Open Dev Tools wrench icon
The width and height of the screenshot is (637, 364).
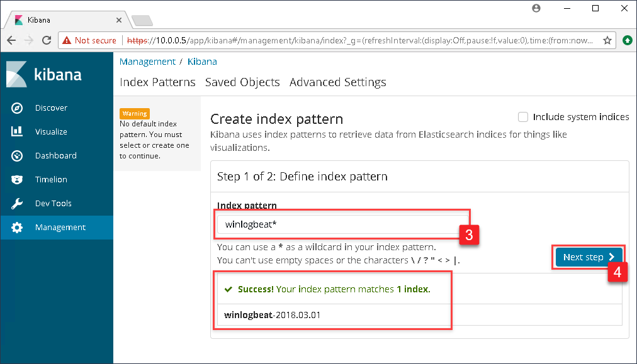pos(17,203)
